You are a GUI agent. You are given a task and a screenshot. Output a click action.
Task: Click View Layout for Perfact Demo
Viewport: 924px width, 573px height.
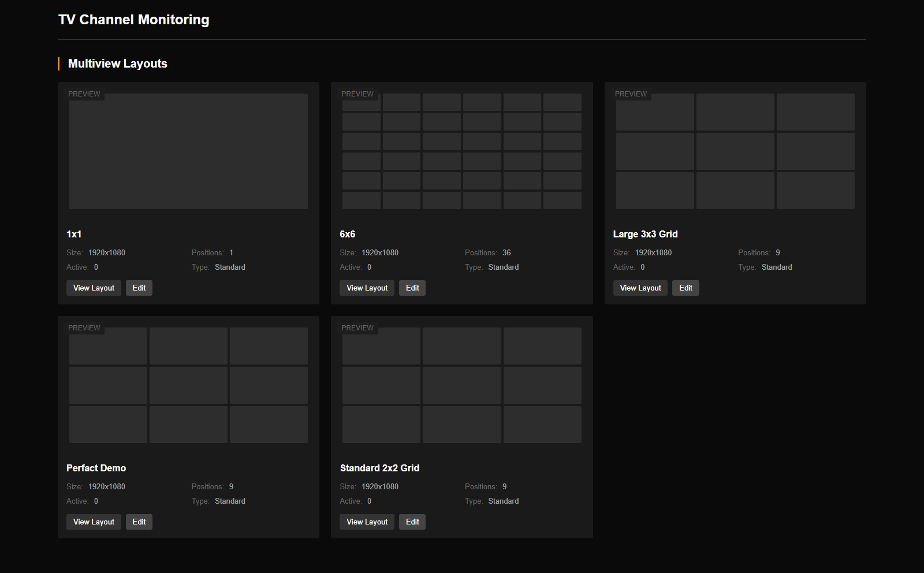94,522
